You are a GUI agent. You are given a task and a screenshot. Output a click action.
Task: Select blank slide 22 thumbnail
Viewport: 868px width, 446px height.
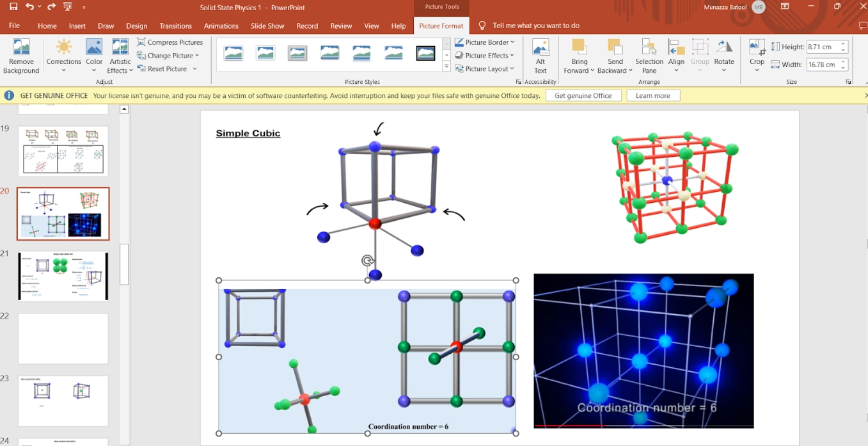tap(63, 338)
